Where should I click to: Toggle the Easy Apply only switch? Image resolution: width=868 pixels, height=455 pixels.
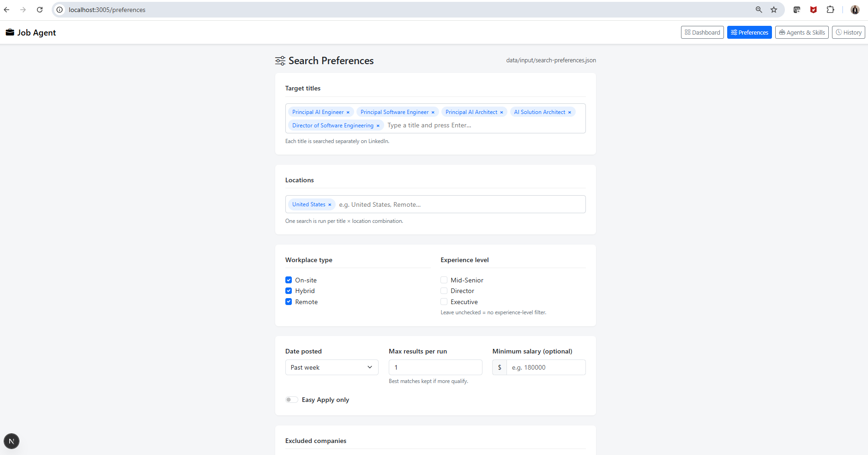291,400
